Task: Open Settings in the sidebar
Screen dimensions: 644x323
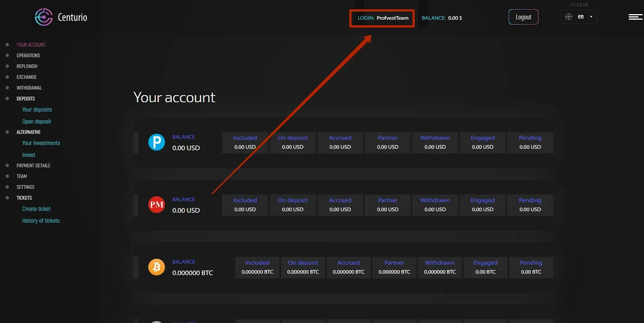Action: [25, 187]
